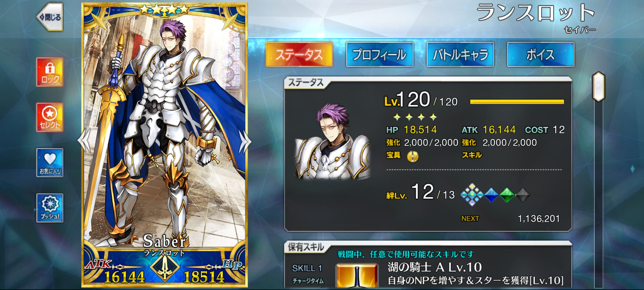Open the バトルキャラ tab

[x=460, y=55]
